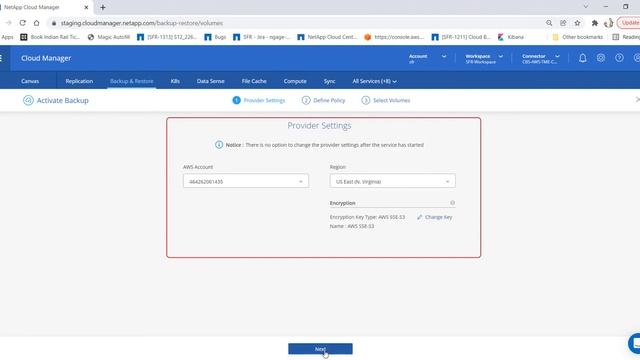Open the File Cache tab
The height and width of the screenshot is (360, 640).
pyautogui.click(x=254, y=81)
